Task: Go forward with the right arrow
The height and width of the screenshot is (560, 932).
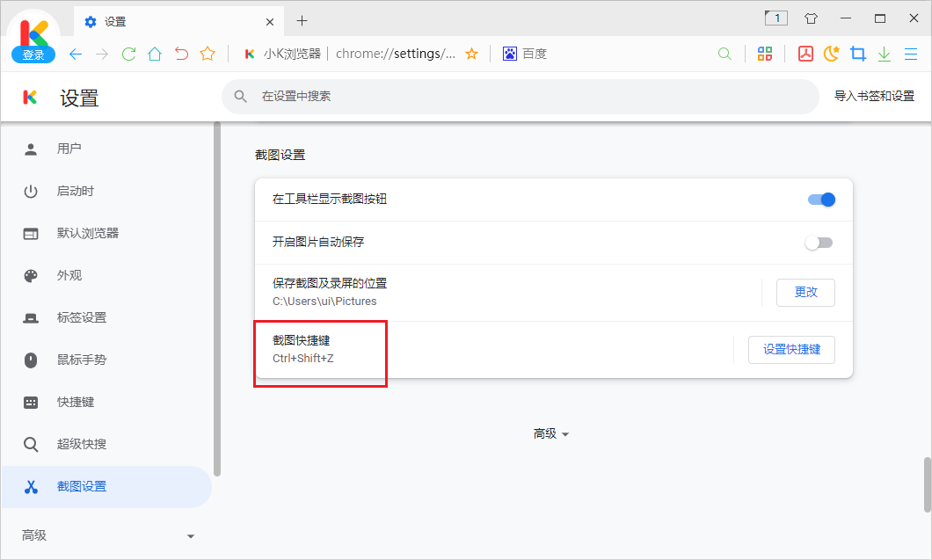Action: [x=102, y=55]
